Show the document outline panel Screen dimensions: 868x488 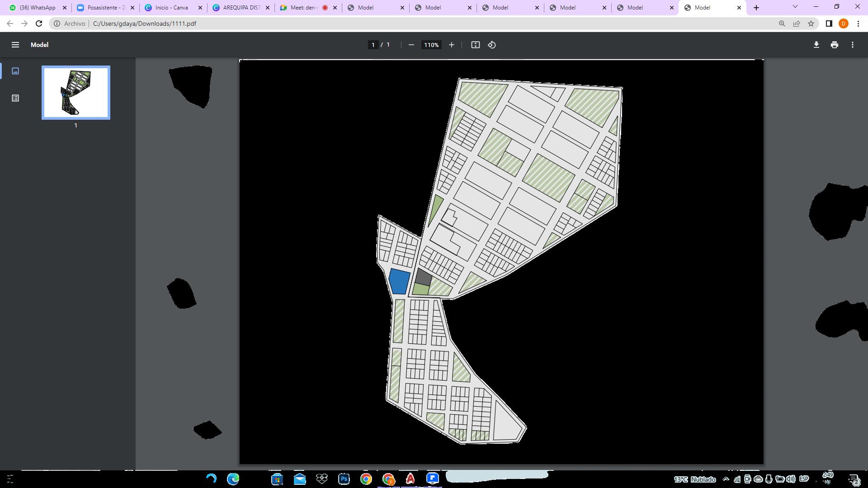point(15,98)
